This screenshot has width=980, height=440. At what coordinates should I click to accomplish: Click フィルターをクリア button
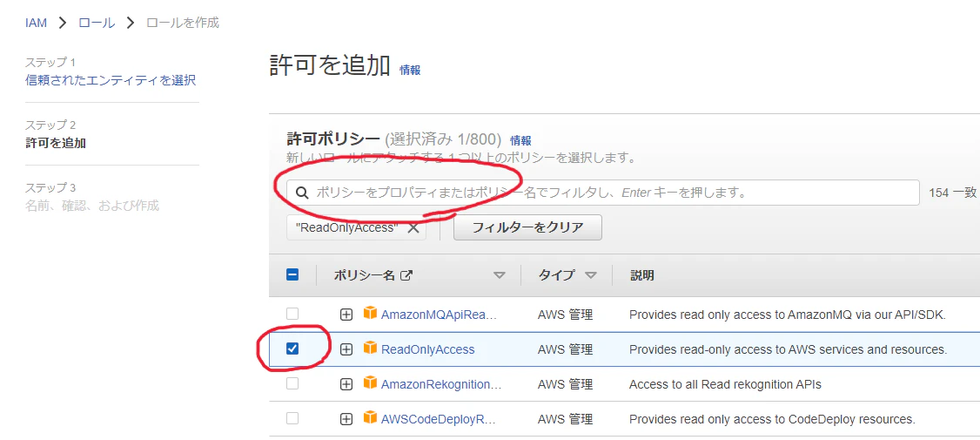(x=527, y=227)
